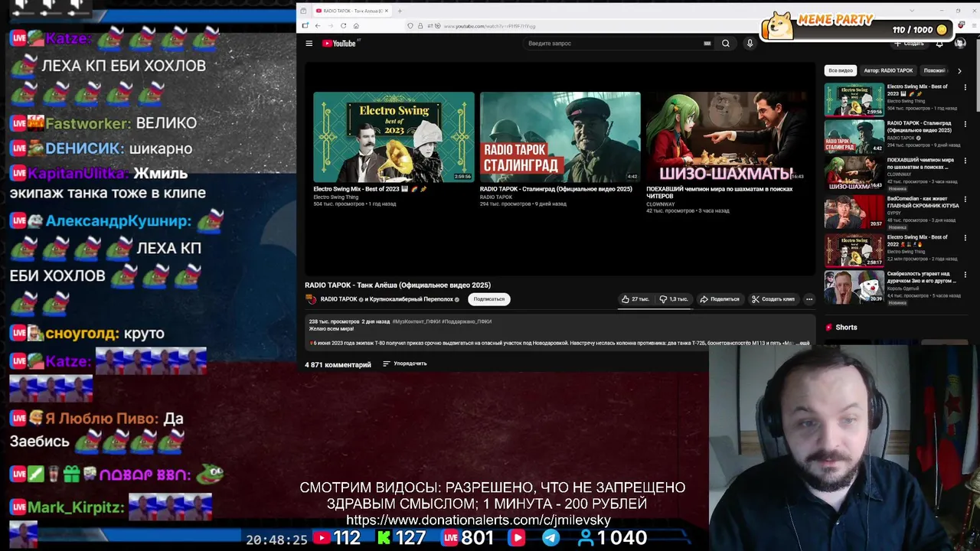Select the Все видео filter chip
Screen dimensions: 980x551
pyautogui.click(x=840, y=70)
